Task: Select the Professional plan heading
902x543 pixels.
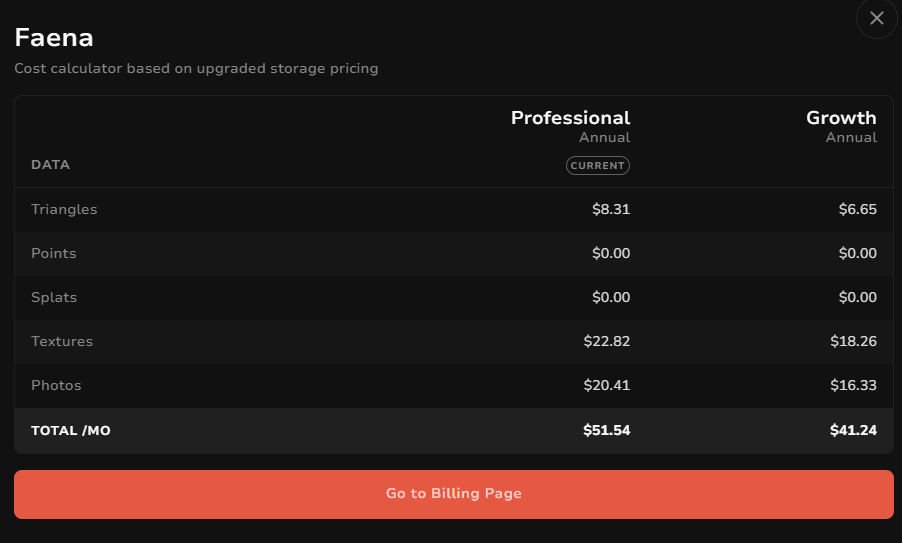Action: click(x=571, y=118)
